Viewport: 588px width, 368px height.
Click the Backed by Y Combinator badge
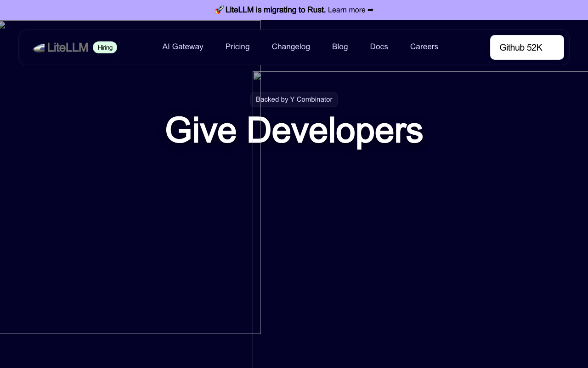click(294, 99)
